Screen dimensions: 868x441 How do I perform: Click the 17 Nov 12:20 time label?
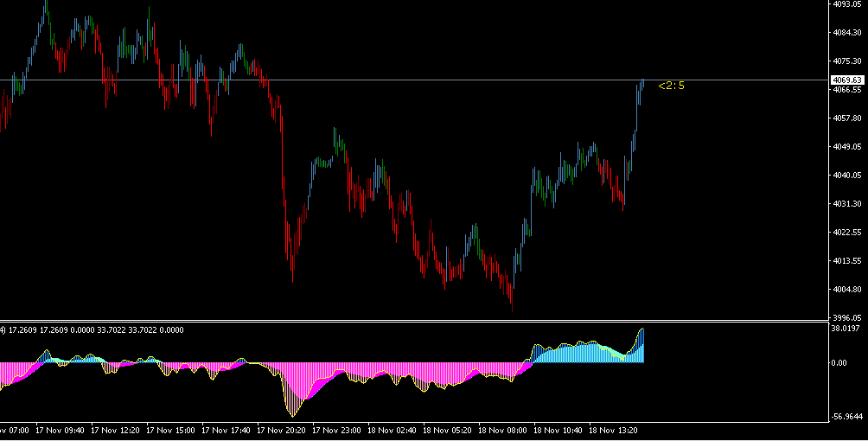coord(115,430)
